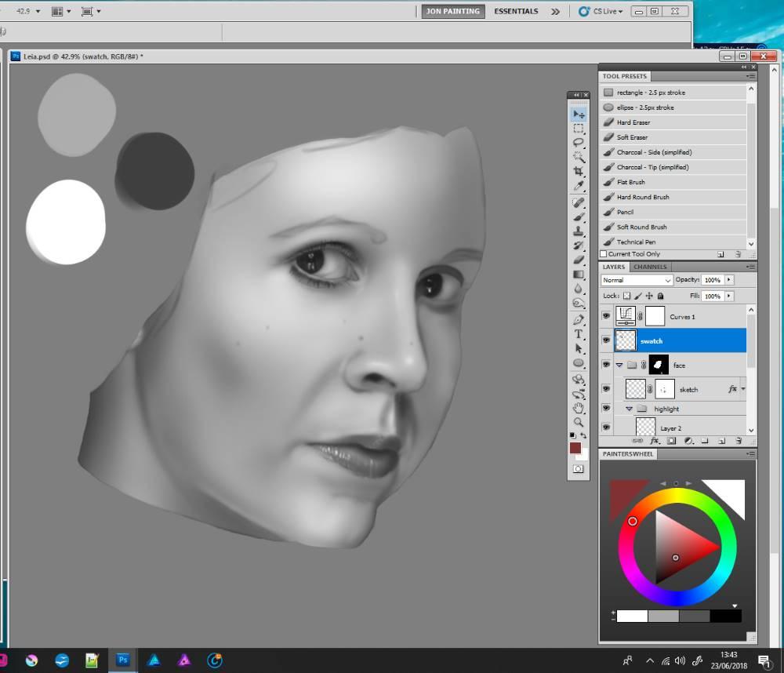Hide the Curves 1 layer
The width and height of the screenshot is (784, 673).
(x=605, y=316)
